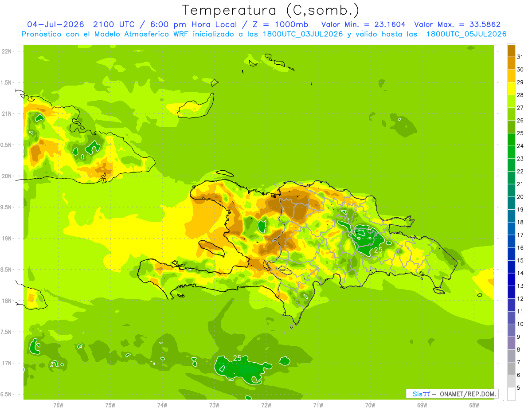Click the "69W" longitude axis label

422,405
